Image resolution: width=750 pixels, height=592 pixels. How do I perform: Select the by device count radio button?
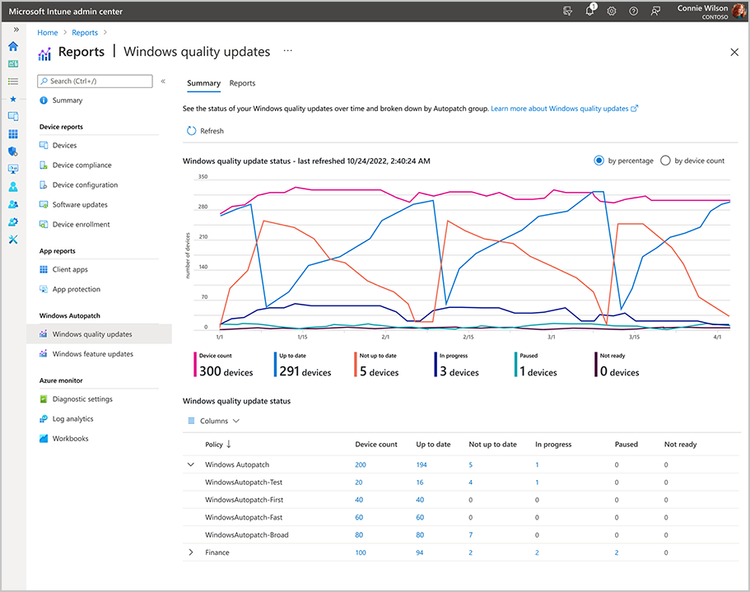[x=665, y=161]
